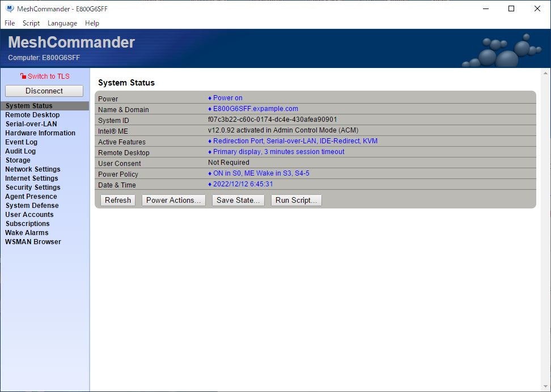This screenshot has width=551, height=392.
Task: Open the File menu
Action: [x=10, y=23]
